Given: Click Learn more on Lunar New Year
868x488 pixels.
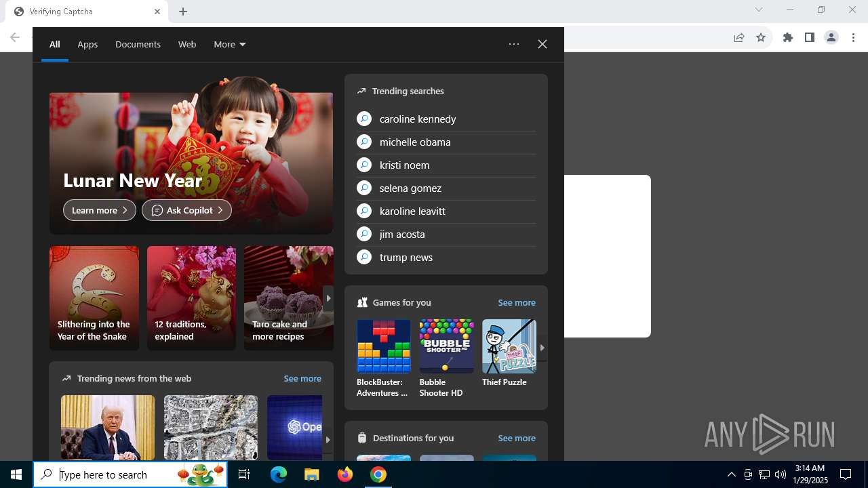Looking at the screenshot, I should (100, 210).
